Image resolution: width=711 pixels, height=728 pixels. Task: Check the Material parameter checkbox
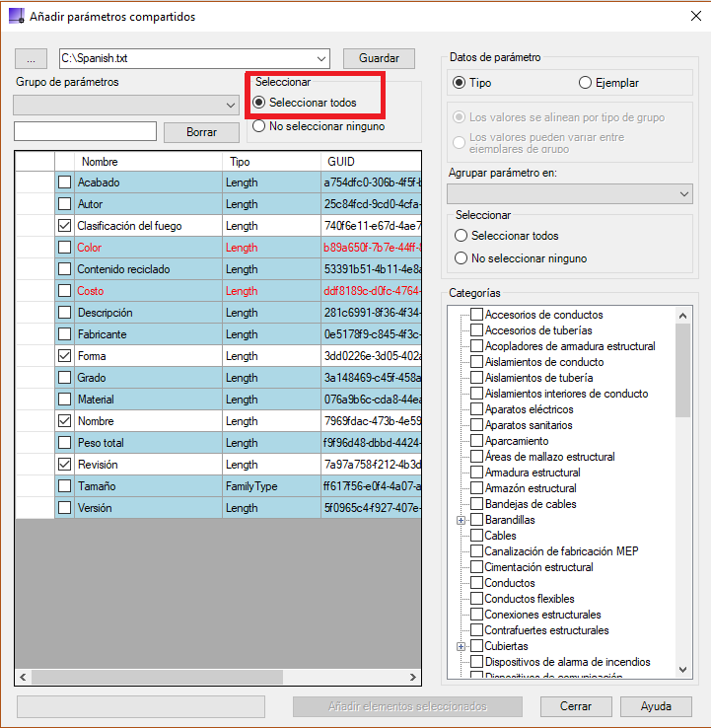click(x=64, y=400)
